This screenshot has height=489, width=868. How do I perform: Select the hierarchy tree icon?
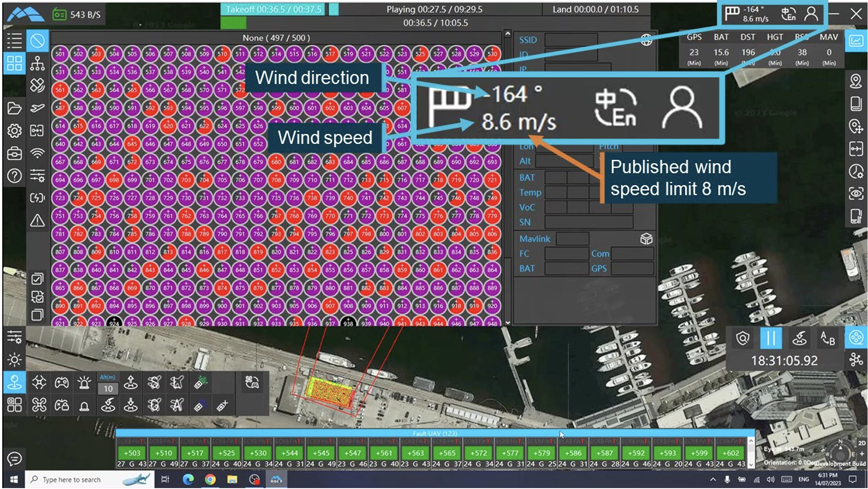click(x=38, y=64)
